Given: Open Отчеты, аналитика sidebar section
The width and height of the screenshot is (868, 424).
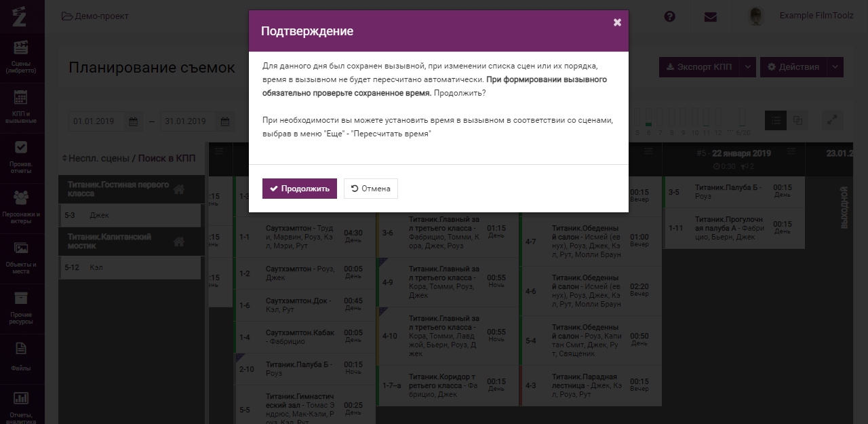Looking at the screenshot, I should (x=22, y=406).
